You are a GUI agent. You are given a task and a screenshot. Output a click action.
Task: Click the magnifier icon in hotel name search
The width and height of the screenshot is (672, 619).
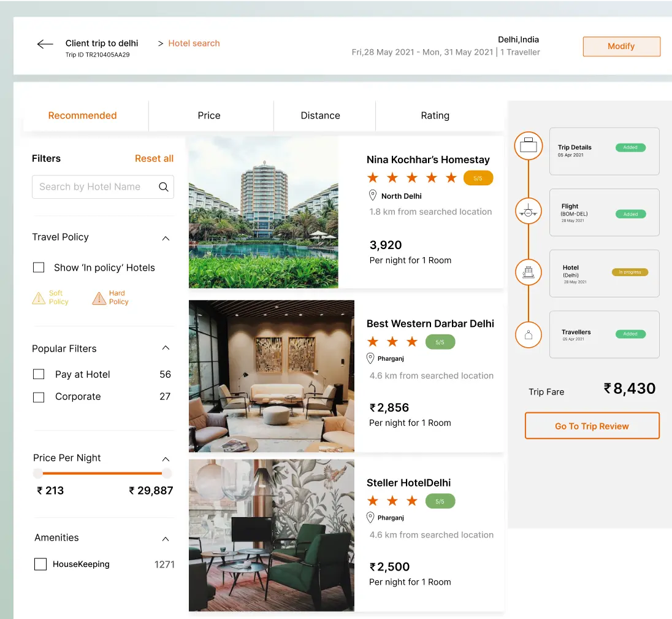(164, 187)
